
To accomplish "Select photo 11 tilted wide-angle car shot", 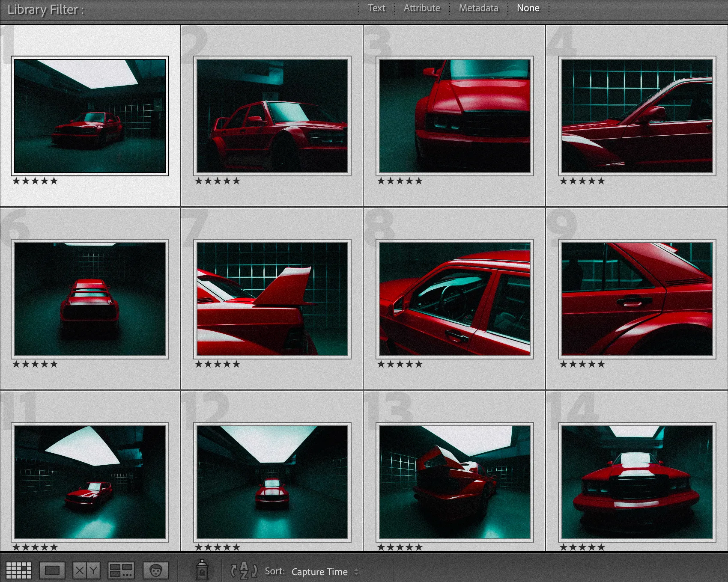I will [90, 482].
